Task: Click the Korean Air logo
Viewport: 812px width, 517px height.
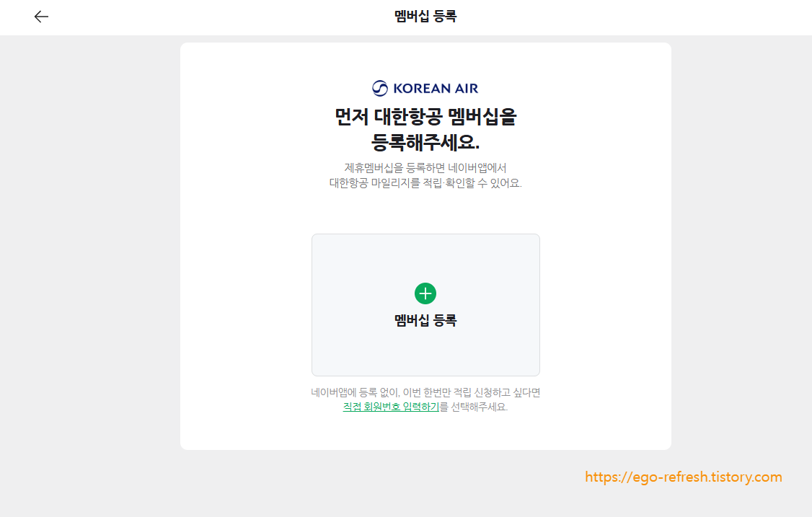Action: point(425,88)
